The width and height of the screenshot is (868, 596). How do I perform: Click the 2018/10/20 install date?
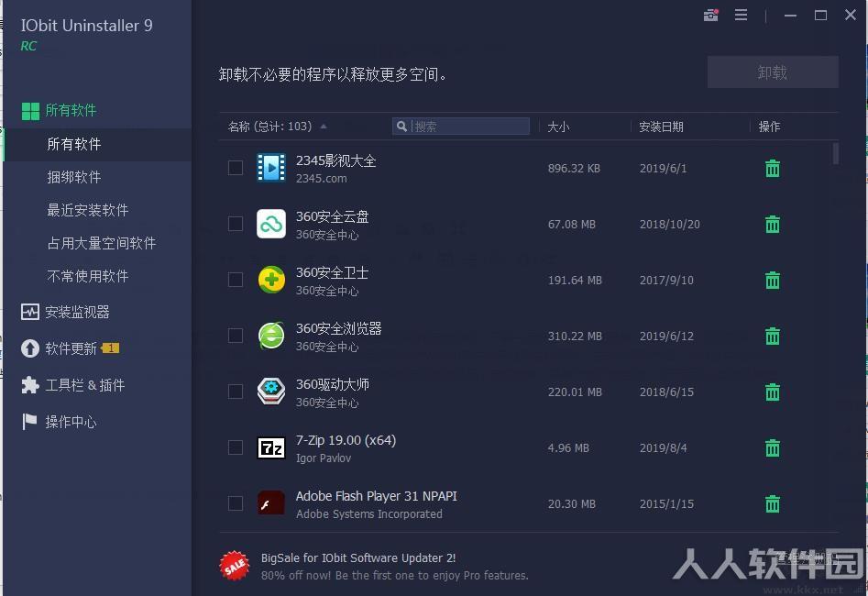click(670, 225)
